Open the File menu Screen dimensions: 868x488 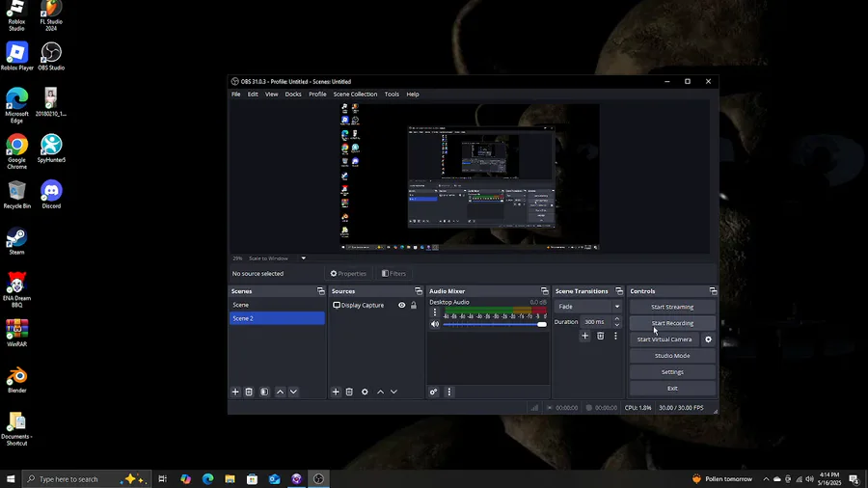(236, 95)
